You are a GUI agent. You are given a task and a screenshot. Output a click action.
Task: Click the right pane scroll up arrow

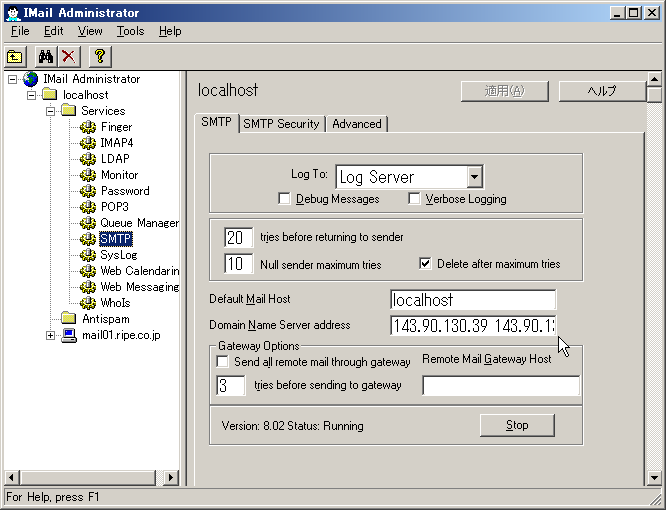tap(654, 79)
